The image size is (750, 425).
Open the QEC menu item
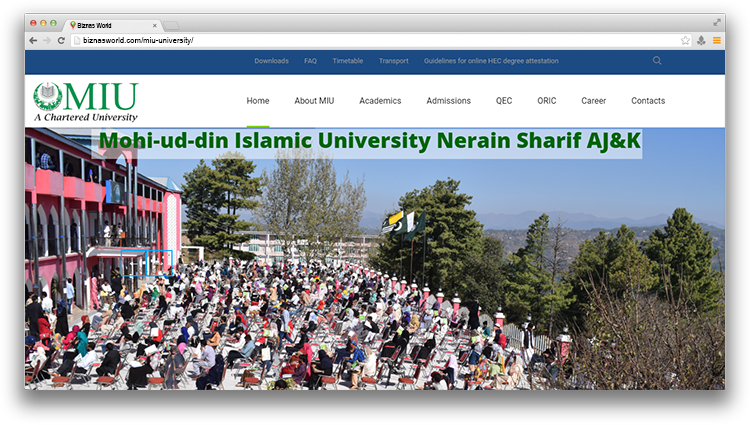pos(504,101)
